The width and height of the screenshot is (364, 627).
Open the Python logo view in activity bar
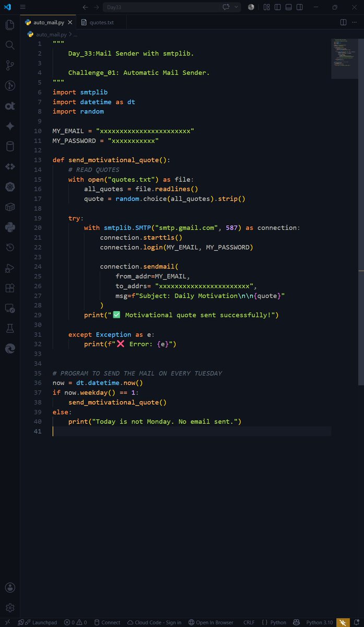[10, 227]
